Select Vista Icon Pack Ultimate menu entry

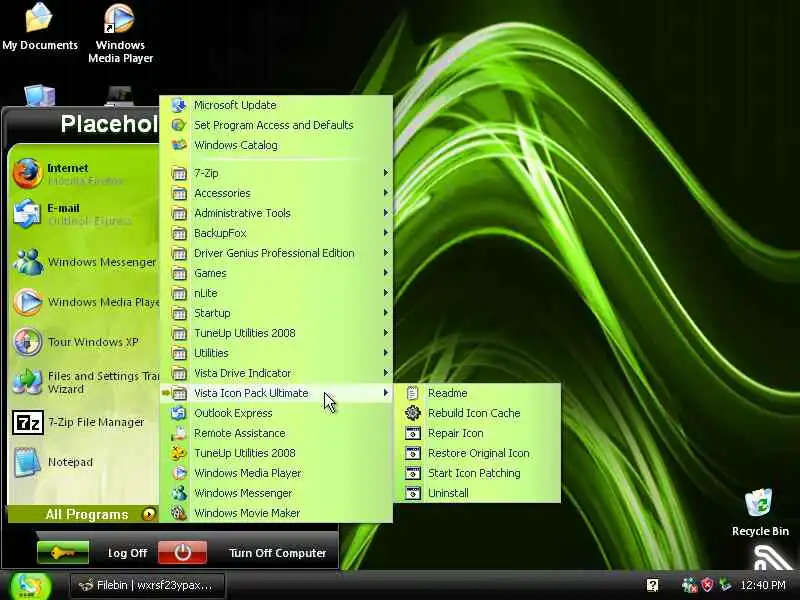coord(276,393)
